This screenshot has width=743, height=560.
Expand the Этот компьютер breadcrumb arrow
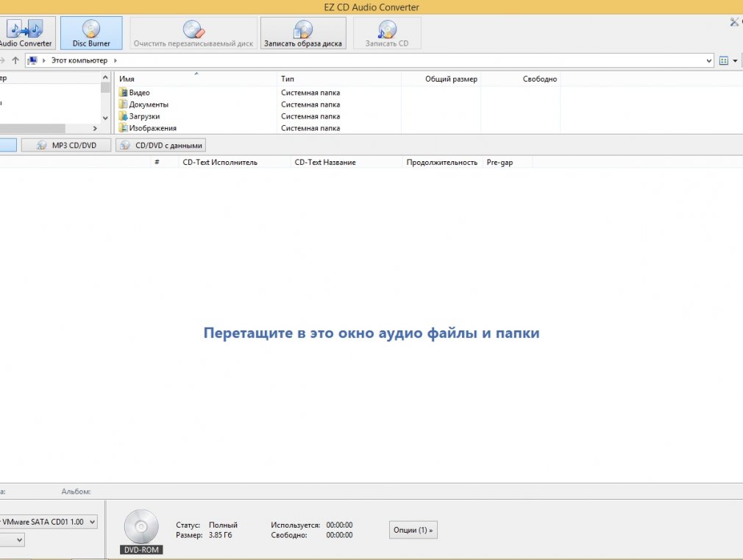click(x=115, y=60)
